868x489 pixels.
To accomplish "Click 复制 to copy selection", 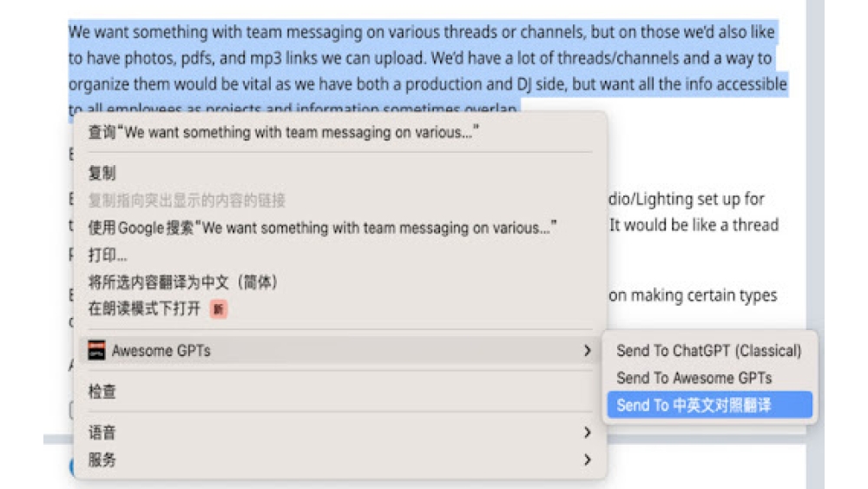I will click(x=339, y=174).
